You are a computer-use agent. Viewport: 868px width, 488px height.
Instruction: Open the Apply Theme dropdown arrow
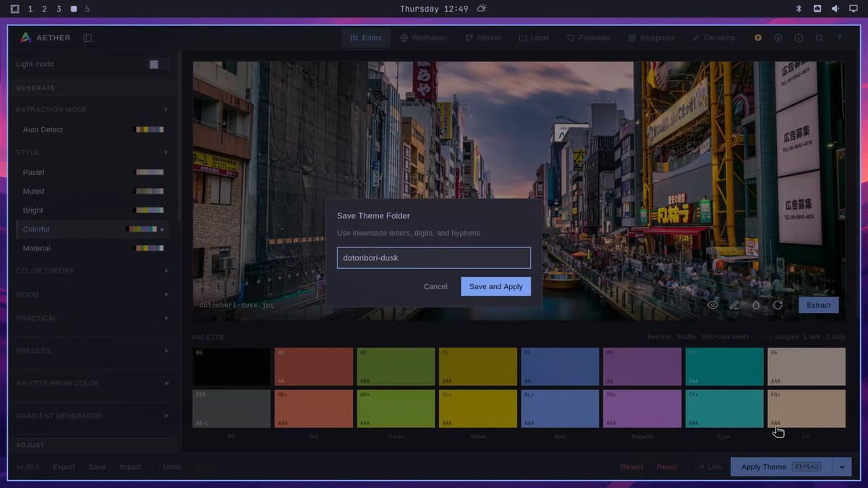pos(842,467)
